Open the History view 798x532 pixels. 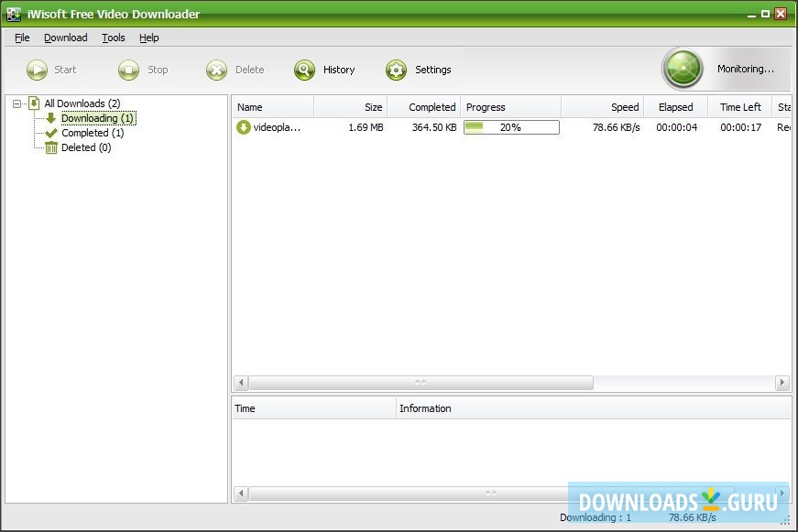point(302,69)
